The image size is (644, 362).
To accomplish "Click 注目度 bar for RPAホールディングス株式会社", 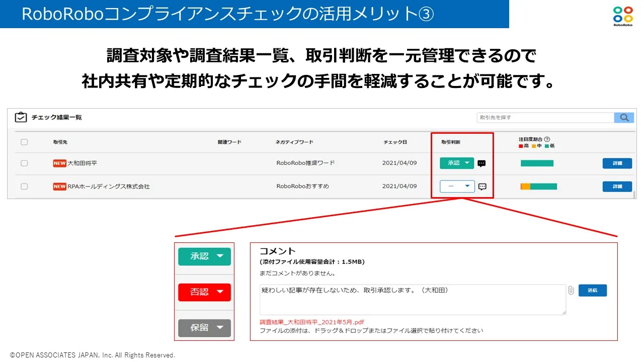I will [x=539, y=187].
